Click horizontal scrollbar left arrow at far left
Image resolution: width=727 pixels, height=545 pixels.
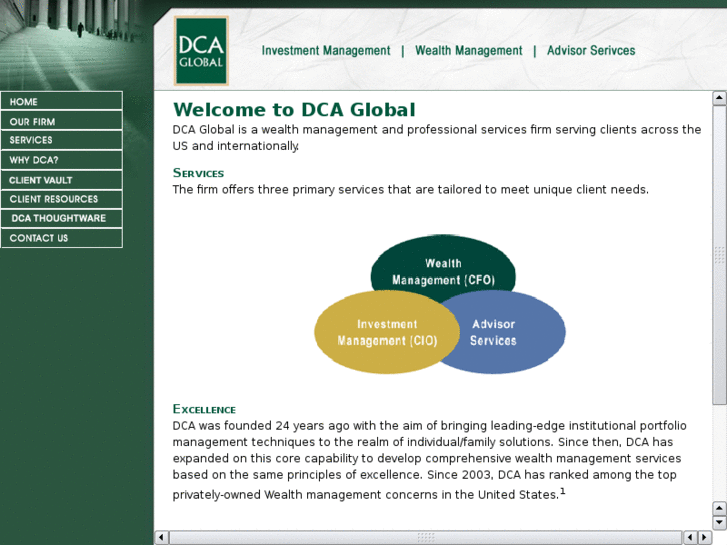pos(161,538)
